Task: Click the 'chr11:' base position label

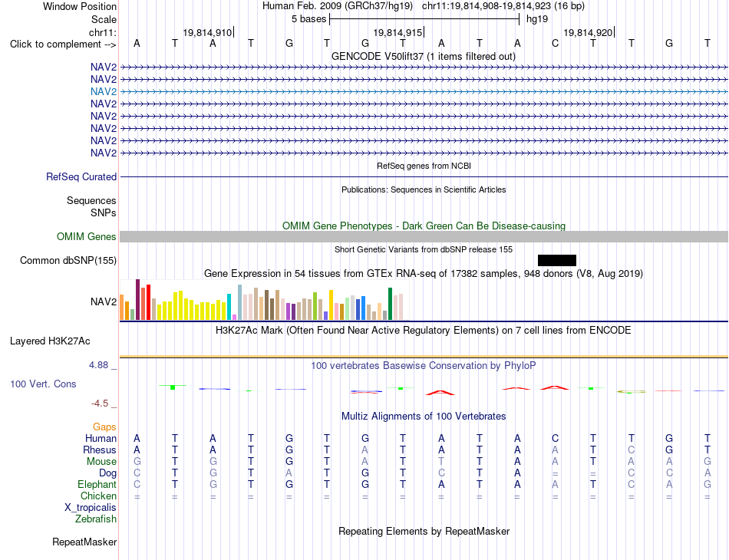Action: [x=103, y=32]
